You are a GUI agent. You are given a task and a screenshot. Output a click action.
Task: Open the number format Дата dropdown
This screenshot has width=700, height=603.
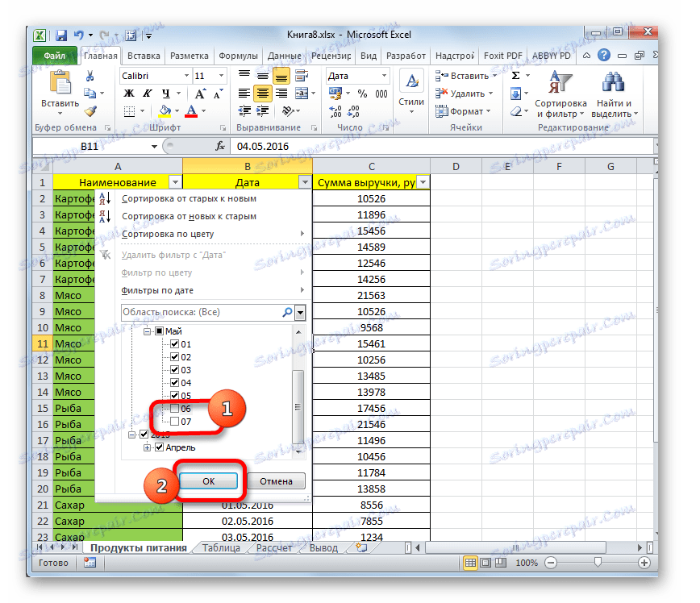384,76
